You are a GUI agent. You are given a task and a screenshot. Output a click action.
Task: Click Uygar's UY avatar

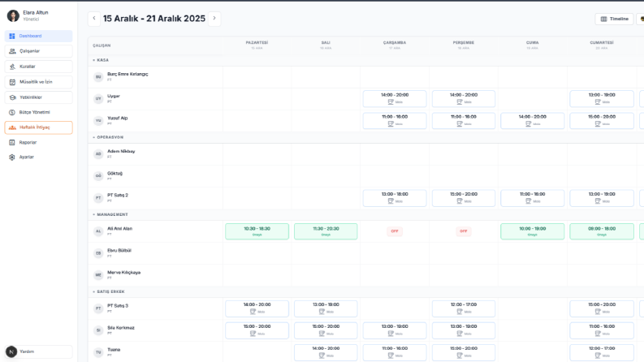pyautogui.click(x=98, y=98)
